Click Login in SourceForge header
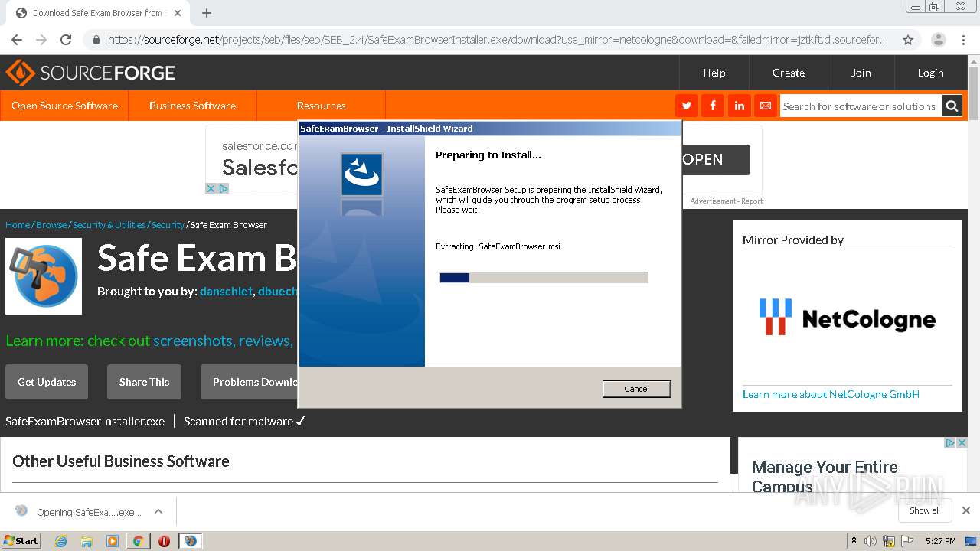This screenshot has width=980, height=551. pos(931,73)
